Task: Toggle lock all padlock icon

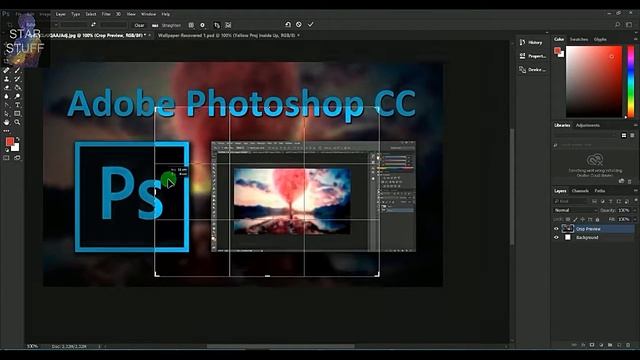Action: click(598, 220)
